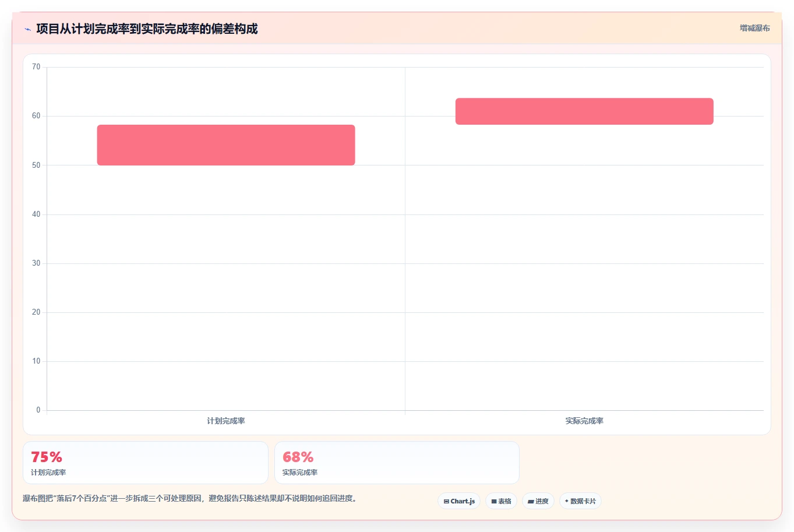Image resolution: width=794 pixels, height=532 pixels.
Task: Click the lightning icon beside the title
Action: [27, 29]
